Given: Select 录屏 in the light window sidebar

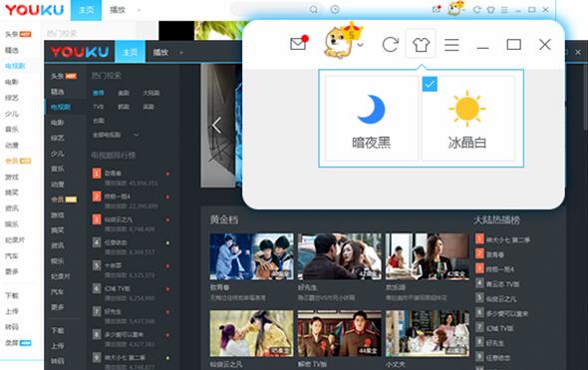Looking at the screenshot, I should (x=18, y=343).
